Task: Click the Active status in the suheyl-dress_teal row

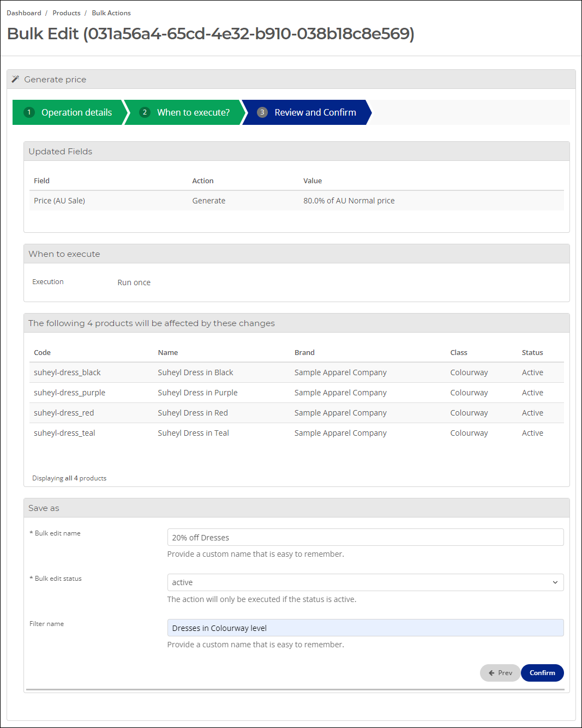Action: 532,433
